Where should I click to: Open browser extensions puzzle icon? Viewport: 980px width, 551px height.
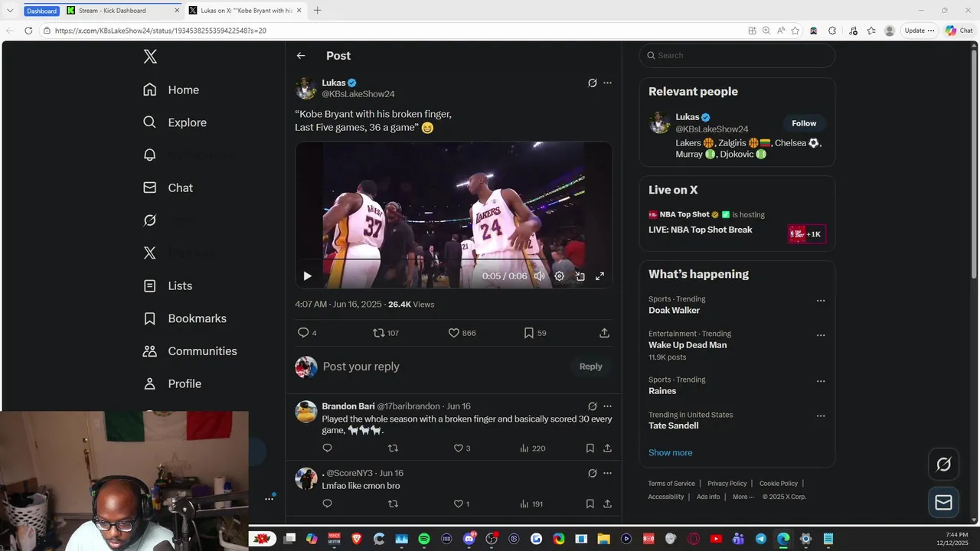832,31
